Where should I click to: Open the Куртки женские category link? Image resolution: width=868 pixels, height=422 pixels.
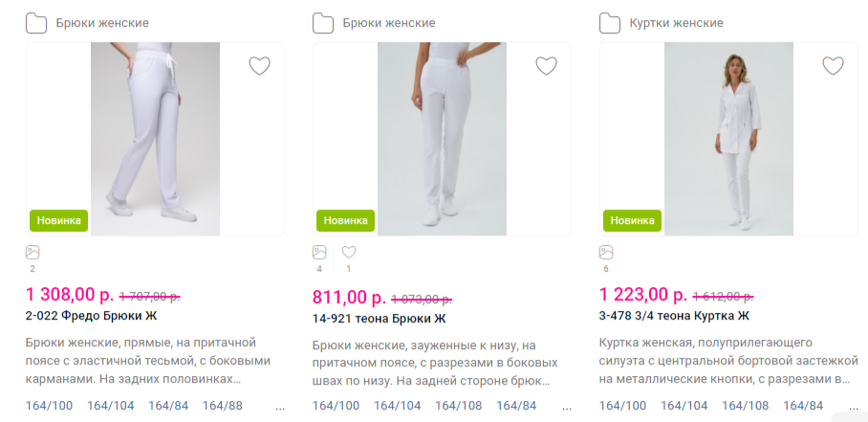(675, 23)
